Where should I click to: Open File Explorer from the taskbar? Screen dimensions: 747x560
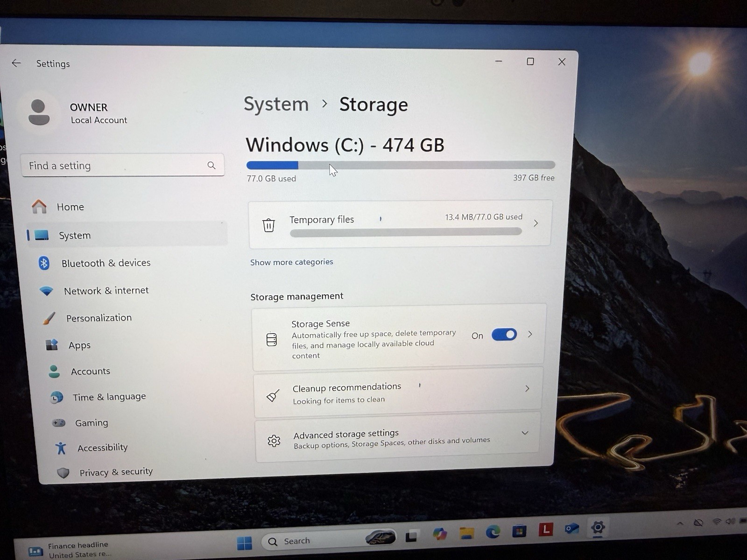[466, 532]
